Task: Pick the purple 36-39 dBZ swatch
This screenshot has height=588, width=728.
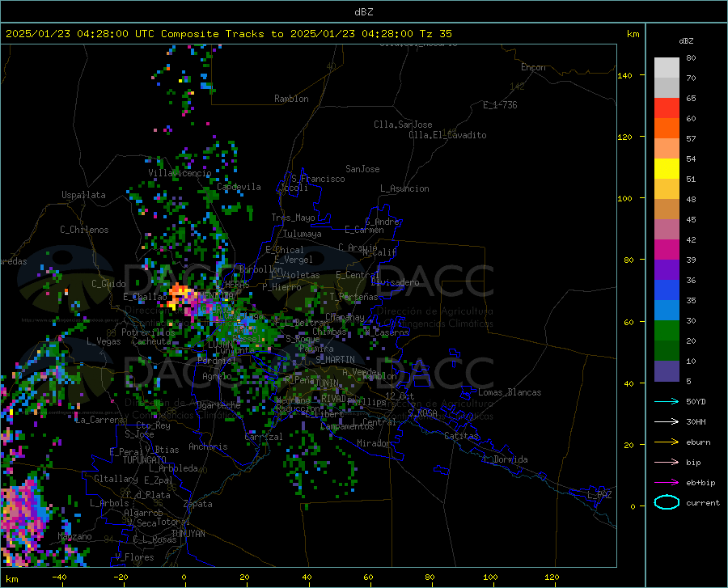Action: tap(667, 270)
